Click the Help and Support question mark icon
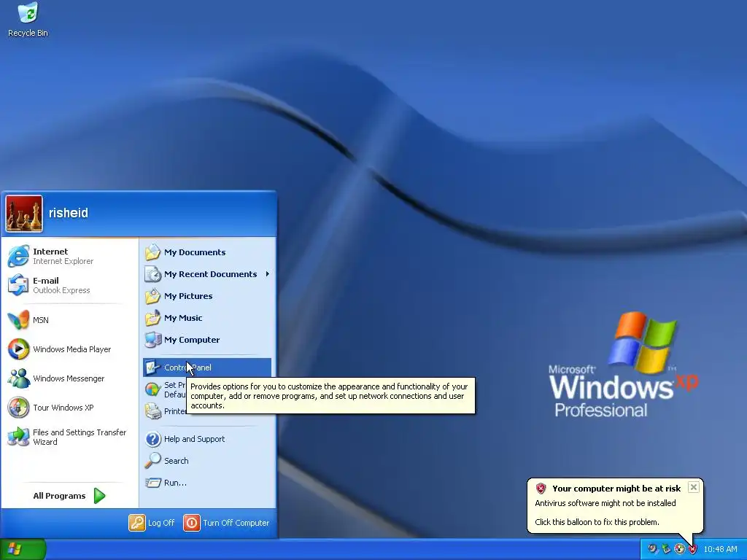Screen dimensions: 747x560 [153, 439]
